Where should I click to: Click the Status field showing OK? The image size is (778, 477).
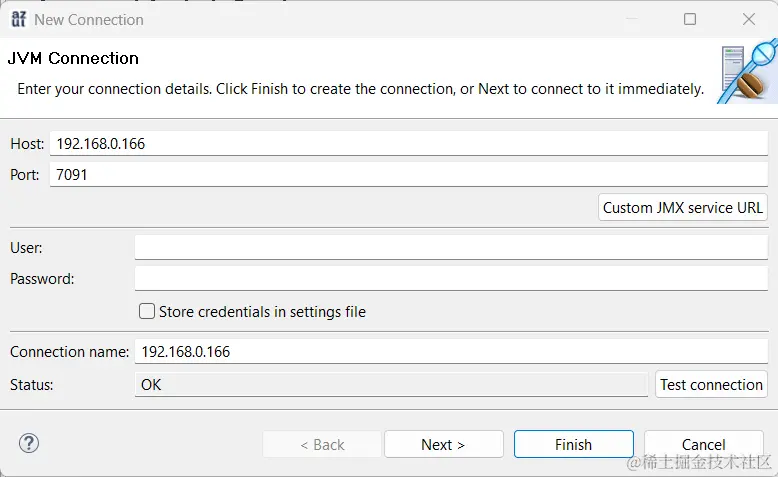pos(390,384)
